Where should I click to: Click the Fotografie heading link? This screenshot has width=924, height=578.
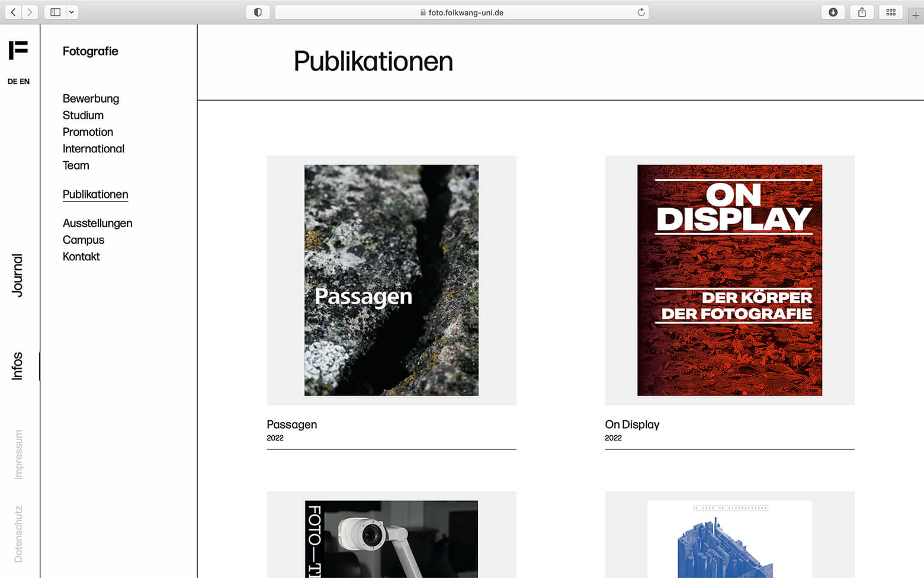point(91,51)
